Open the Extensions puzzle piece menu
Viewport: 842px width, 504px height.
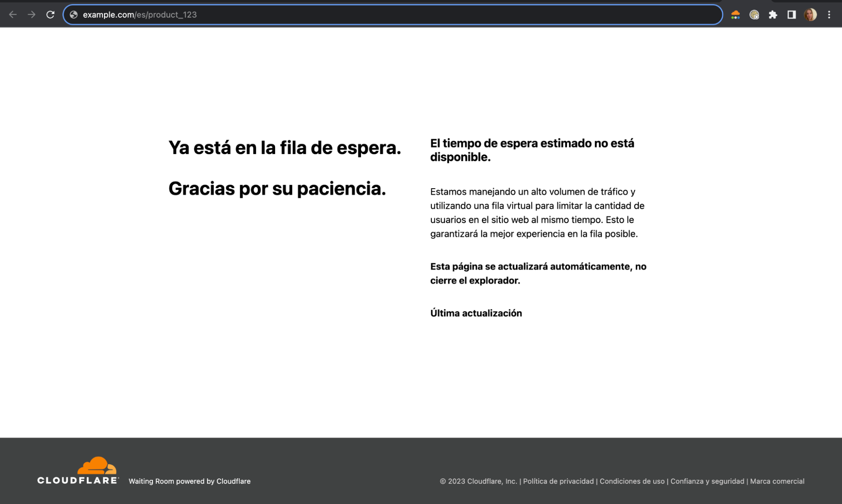(x=773, y=15)
